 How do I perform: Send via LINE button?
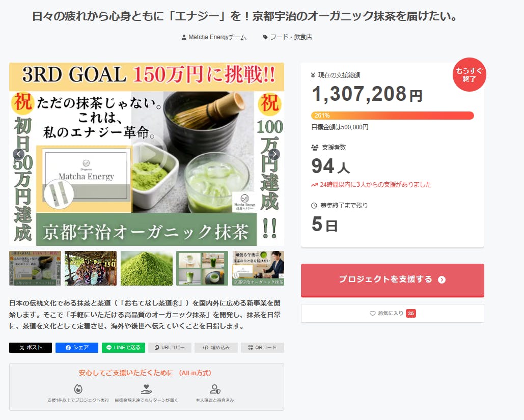coord(123,348)
